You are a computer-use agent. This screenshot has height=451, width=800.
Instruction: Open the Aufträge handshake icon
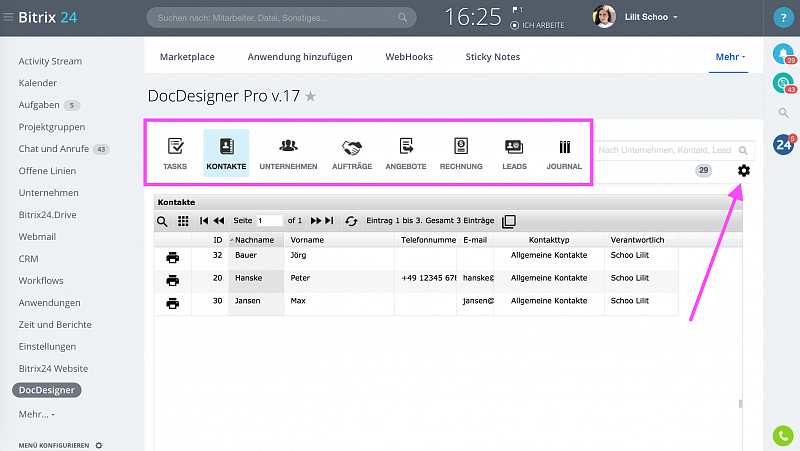pyautogui.click(x=352, y=147)
